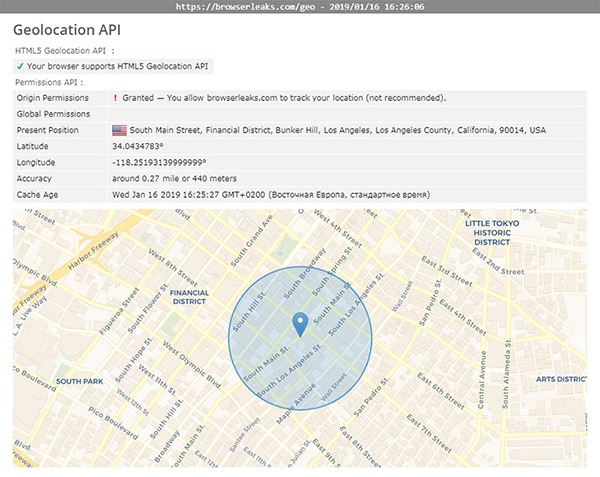Click the Origin Permissions row label
Image resolution: width=600 pixels, height=477 pixels.
(52, 98)
